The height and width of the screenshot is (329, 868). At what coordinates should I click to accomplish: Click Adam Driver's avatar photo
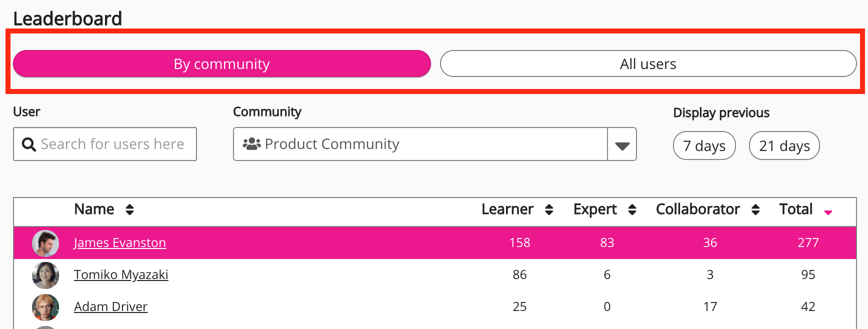tap(45, 307)
